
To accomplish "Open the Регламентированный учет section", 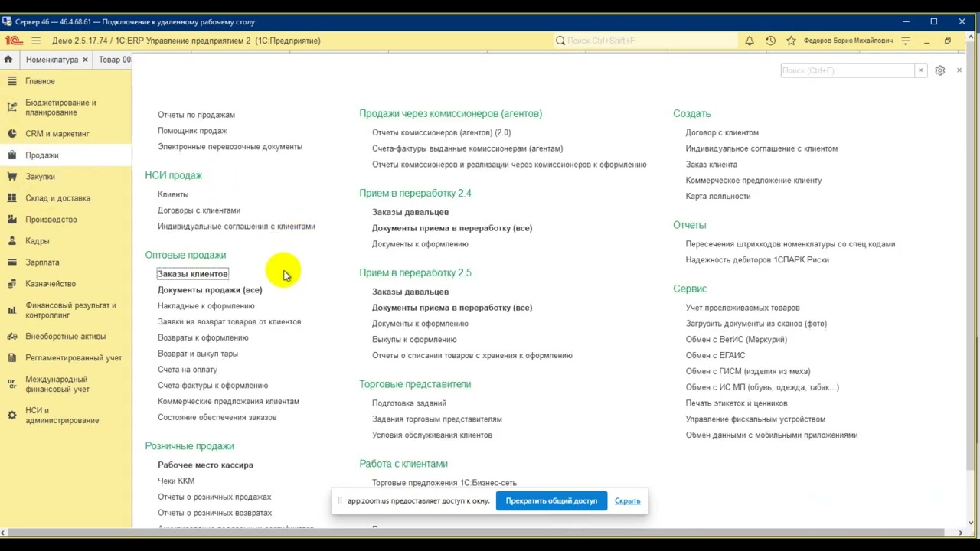I will 73,358.
